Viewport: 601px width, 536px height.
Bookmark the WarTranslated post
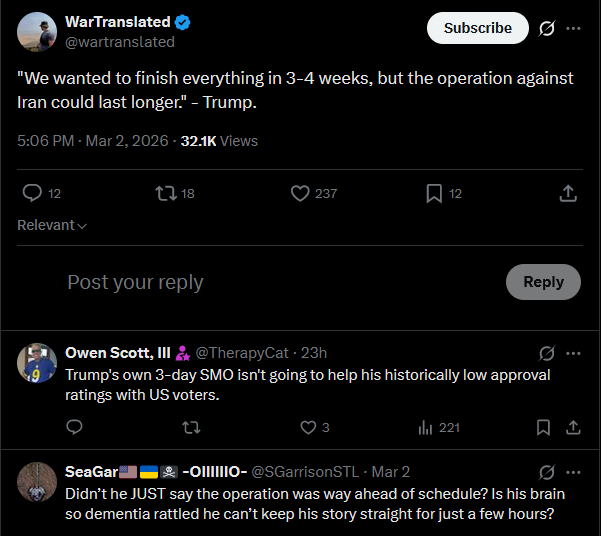(434, 193)
